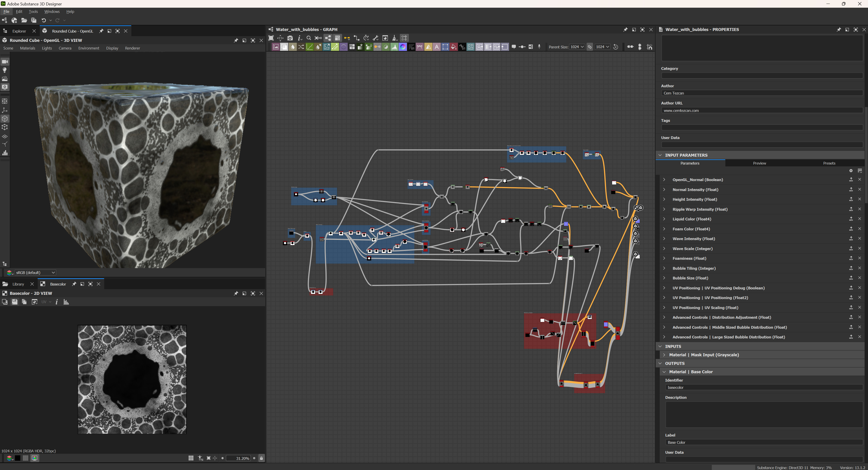Expand Material | Mask Input (Grayscale)
The height and width of the screenshot is (470, 868).
(x=664, y=355)
